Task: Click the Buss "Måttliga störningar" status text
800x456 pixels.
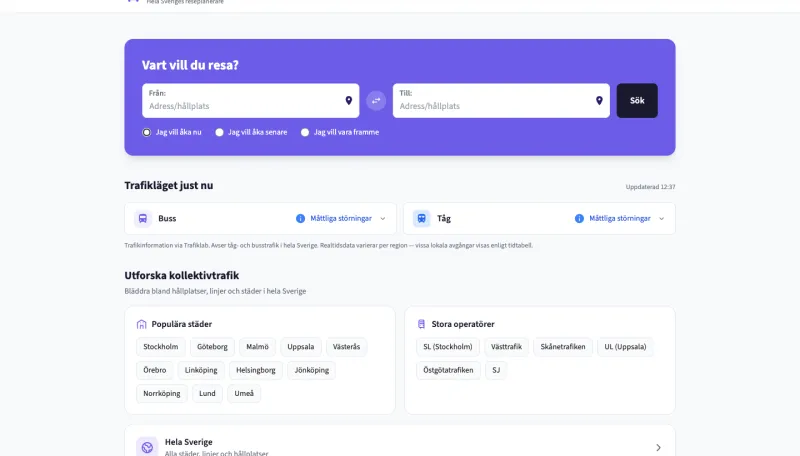Action: 341,218
